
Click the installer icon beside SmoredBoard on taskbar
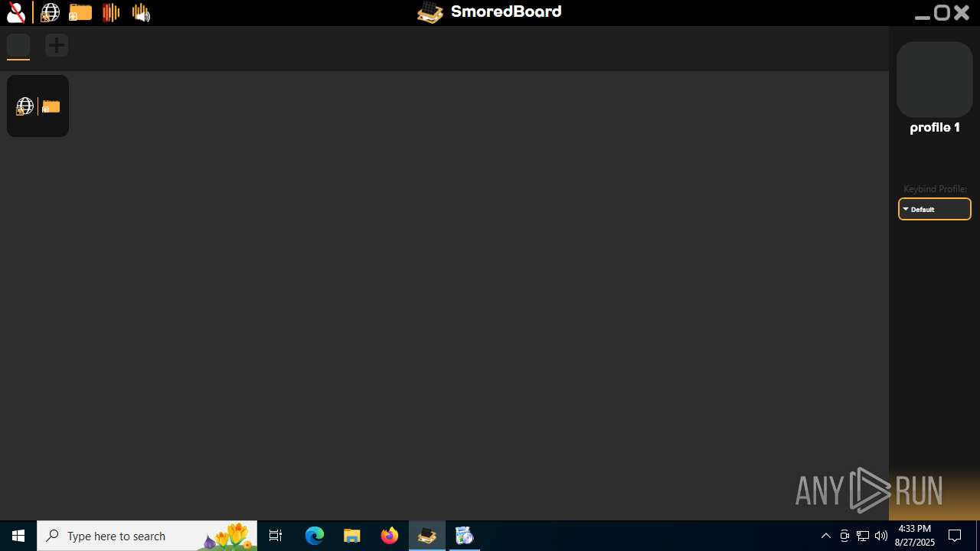click(x=465, y=536)
